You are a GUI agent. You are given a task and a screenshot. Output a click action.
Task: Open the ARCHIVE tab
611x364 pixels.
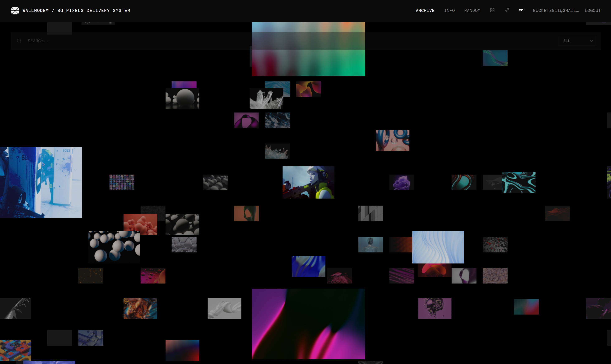pyautogui.click(x=425, y=11)
